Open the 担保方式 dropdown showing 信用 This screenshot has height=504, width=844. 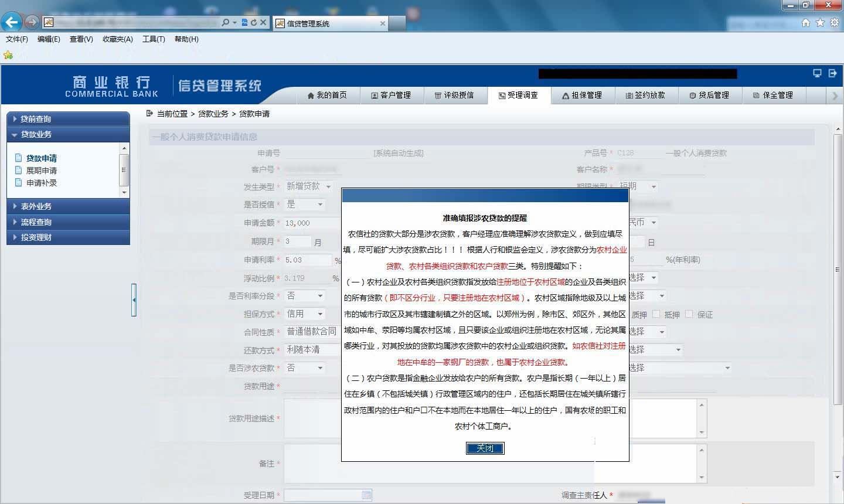click(305, 314)
